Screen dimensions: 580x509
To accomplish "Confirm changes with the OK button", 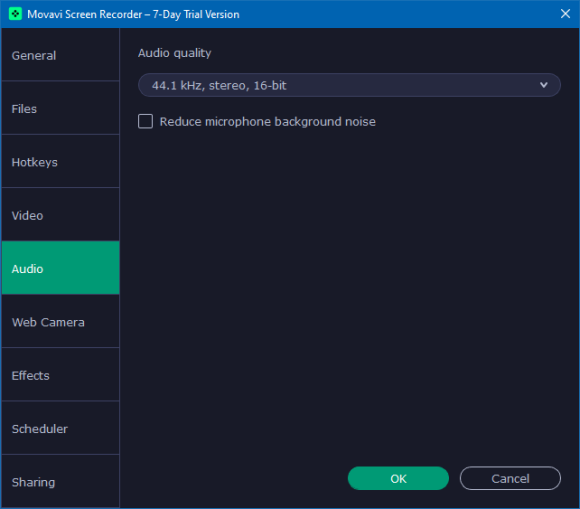I will coord(398,478).
